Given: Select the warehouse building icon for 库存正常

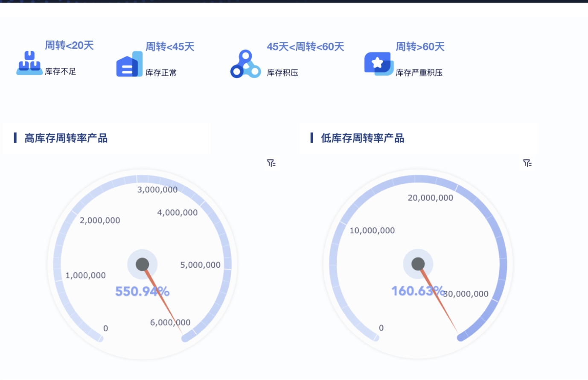Looking at the screenshot, I should pos(128,64).
